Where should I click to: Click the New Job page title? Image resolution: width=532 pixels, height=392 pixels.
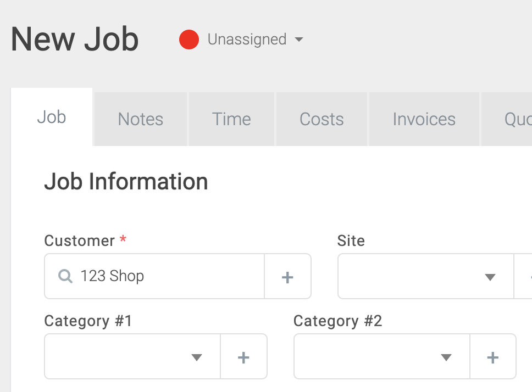pyautogui.click(x=75, y=40)
